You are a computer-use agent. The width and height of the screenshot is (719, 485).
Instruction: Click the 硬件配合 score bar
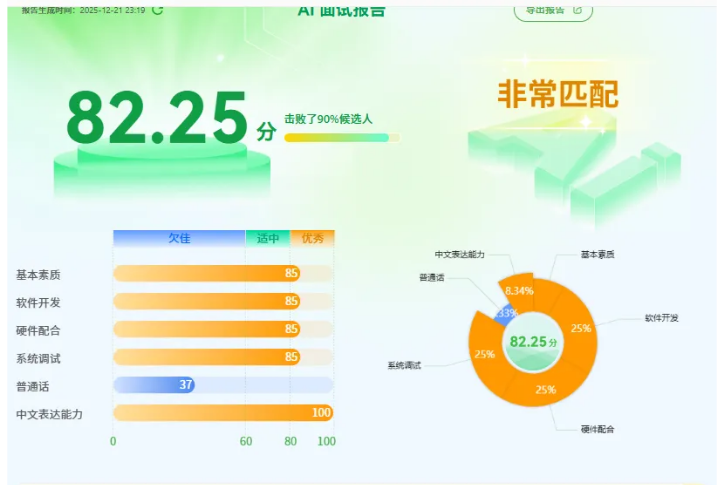206,329
